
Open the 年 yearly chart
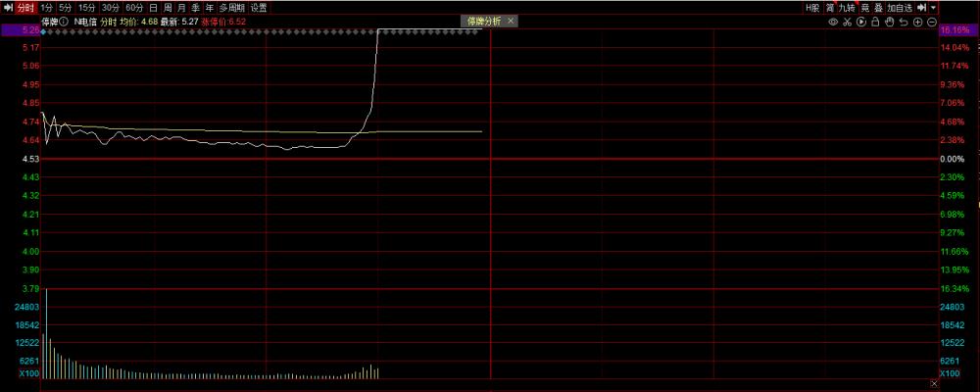pyautogui.click(x=210, y=8)
